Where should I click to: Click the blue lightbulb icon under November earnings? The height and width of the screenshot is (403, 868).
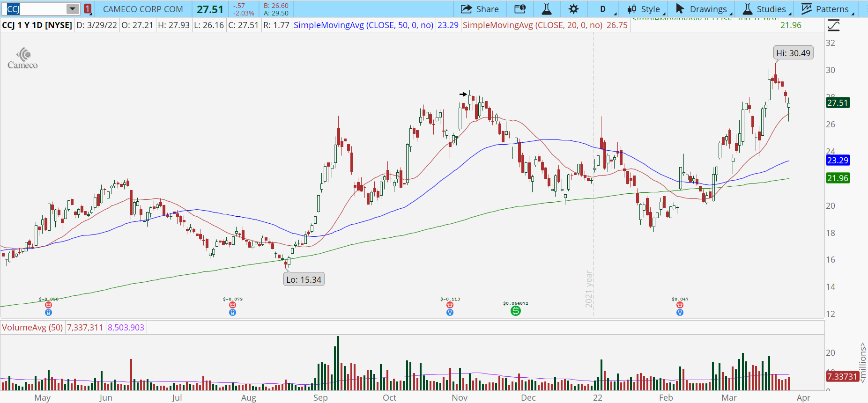pyautogui.click(x=450, y=312)
